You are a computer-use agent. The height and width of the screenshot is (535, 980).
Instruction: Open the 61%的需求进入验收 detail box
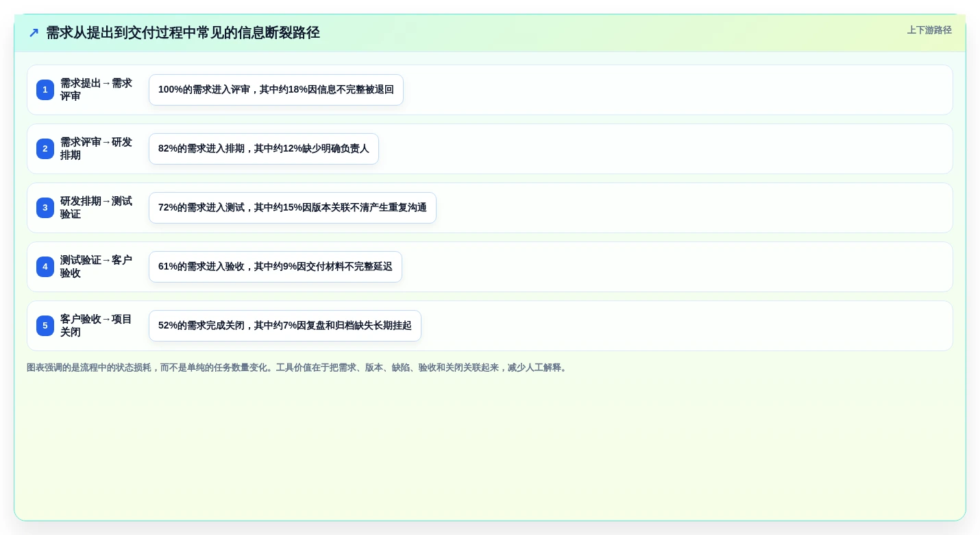[275, 267]
